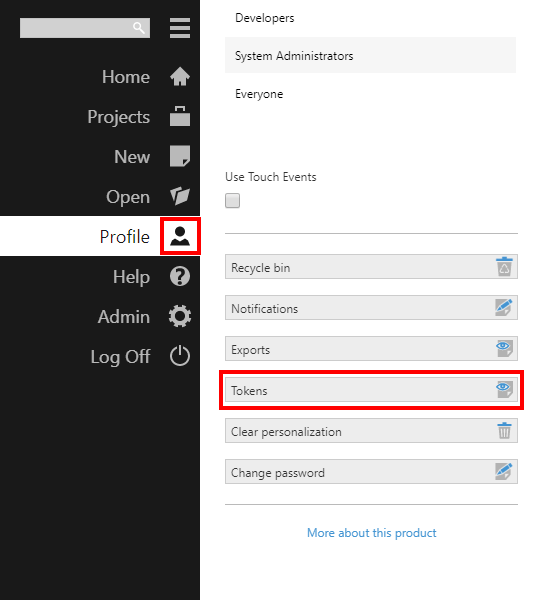This screenshot has height=600, width=560.
Task: Follow the More about this product link
Action: (x=372, y=533)
